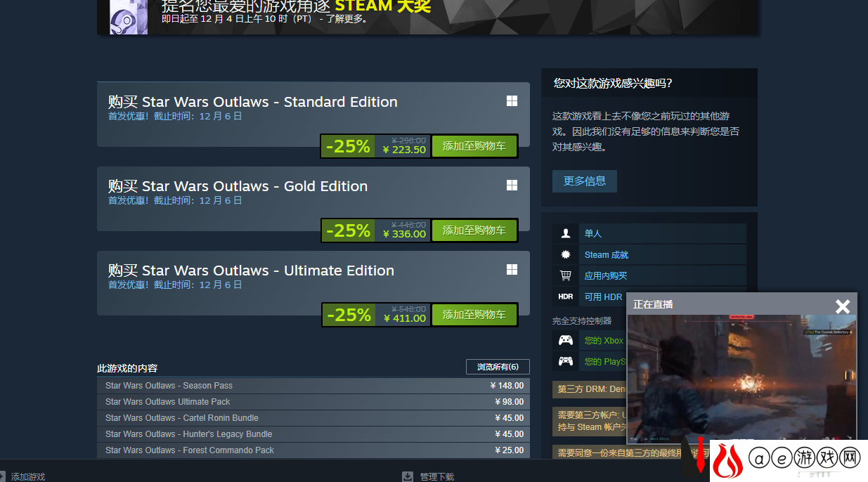
Task: Click Windows icon on Gold Edition box
Action: (x=512, y=185)
